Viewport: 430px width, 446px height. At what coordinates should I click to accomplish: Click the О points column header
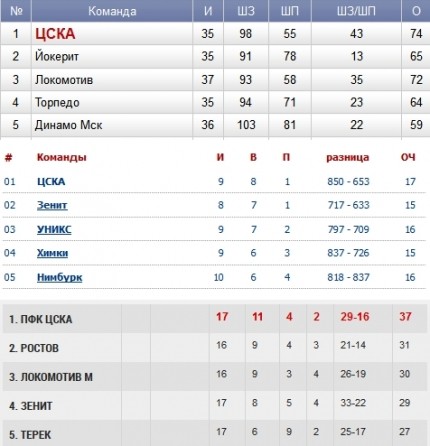coord(416,11)
